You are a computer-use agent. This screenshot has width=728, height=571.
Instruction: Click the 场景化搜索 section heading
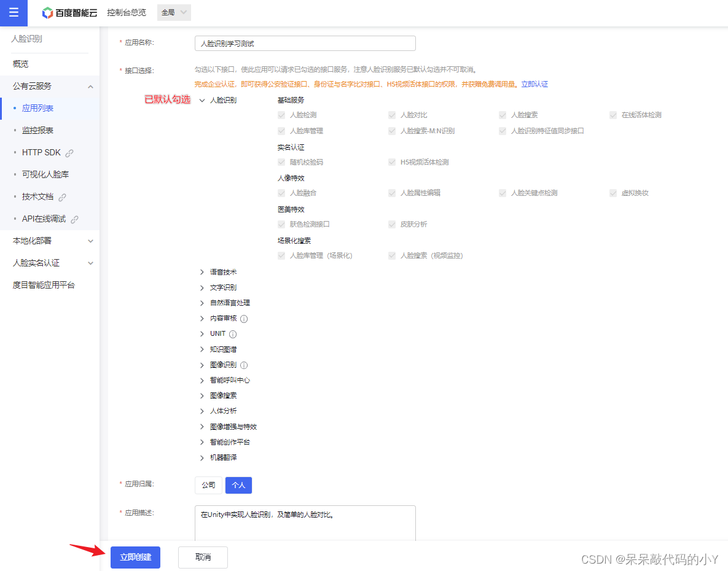(294, 241)
